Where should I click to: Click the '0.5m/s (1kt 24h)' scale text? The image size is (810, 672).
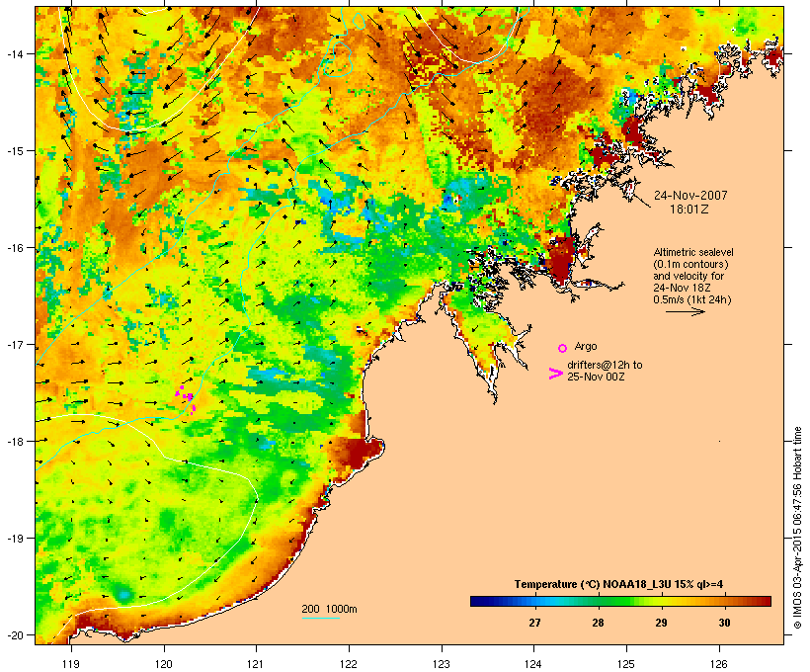(x=692, y=299)
